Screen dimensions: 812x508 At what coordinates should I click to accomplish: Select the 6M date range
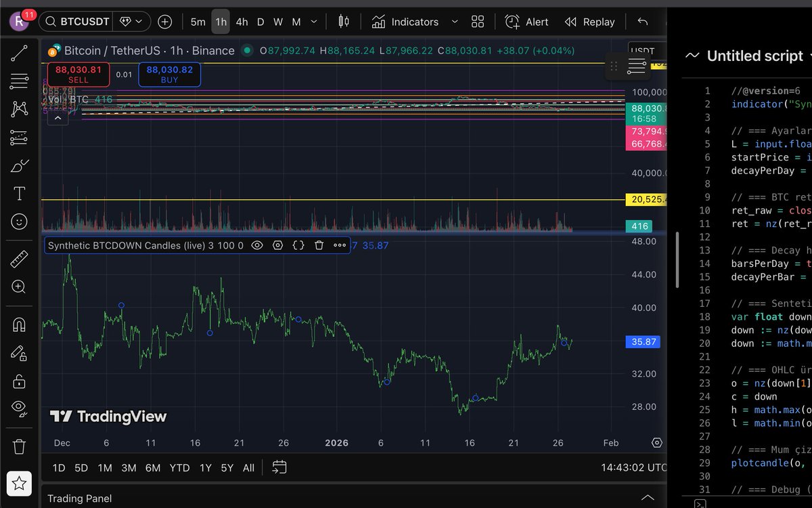tap(153, 467)
